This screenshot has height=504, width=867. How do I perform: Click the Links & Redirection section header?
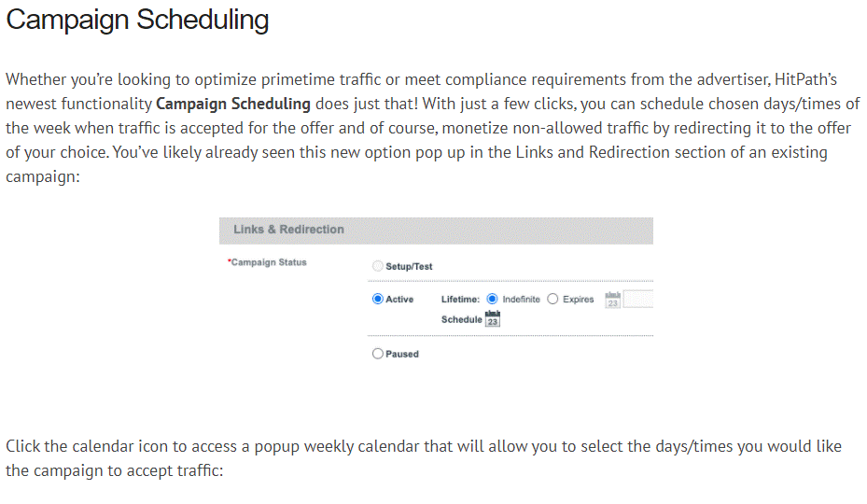[x=288, y=230]
